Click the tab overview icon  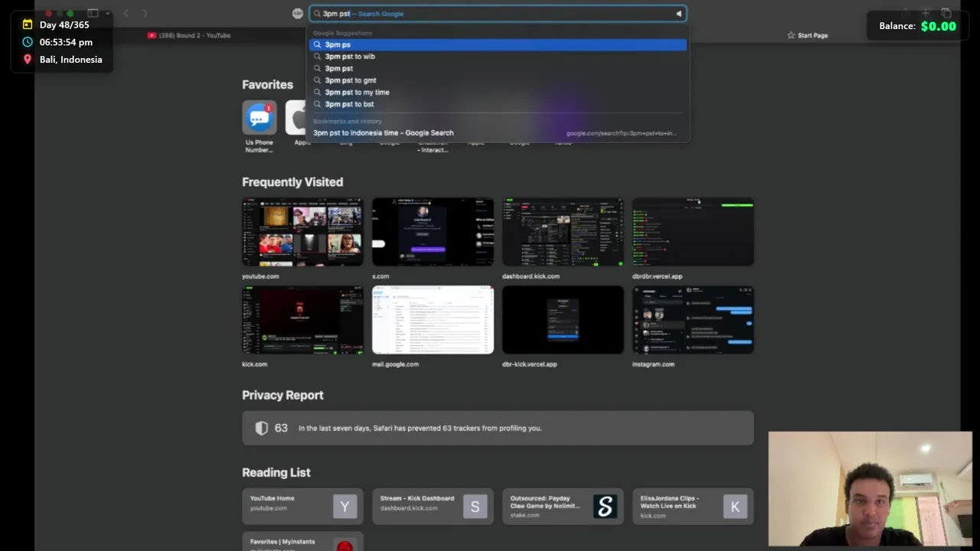coord(946,13)
